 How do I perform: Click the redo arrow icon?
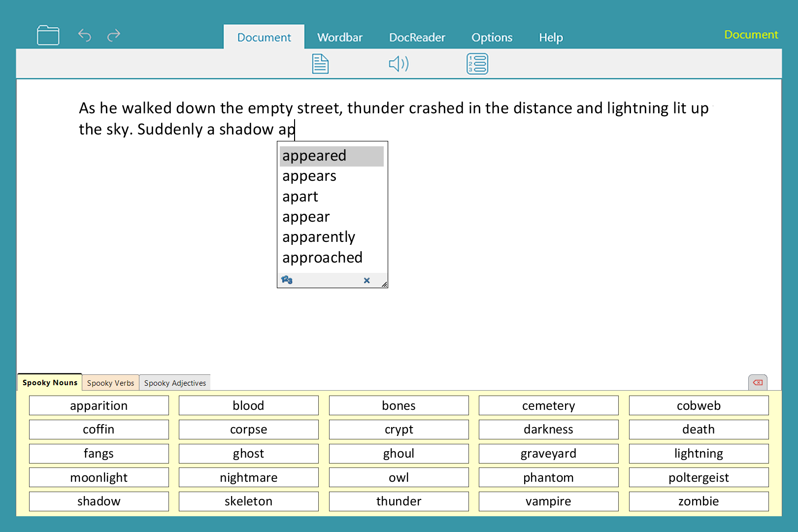114,35
